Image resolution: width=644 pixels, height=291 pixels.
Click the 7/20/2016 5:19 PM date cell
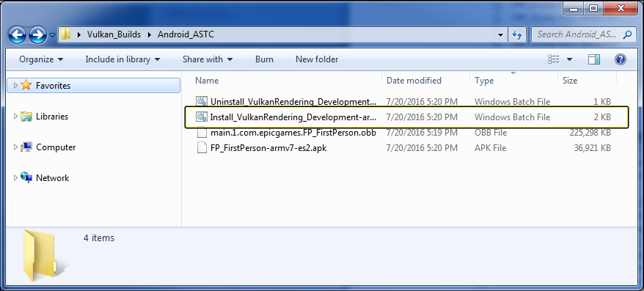click(422, 133)
